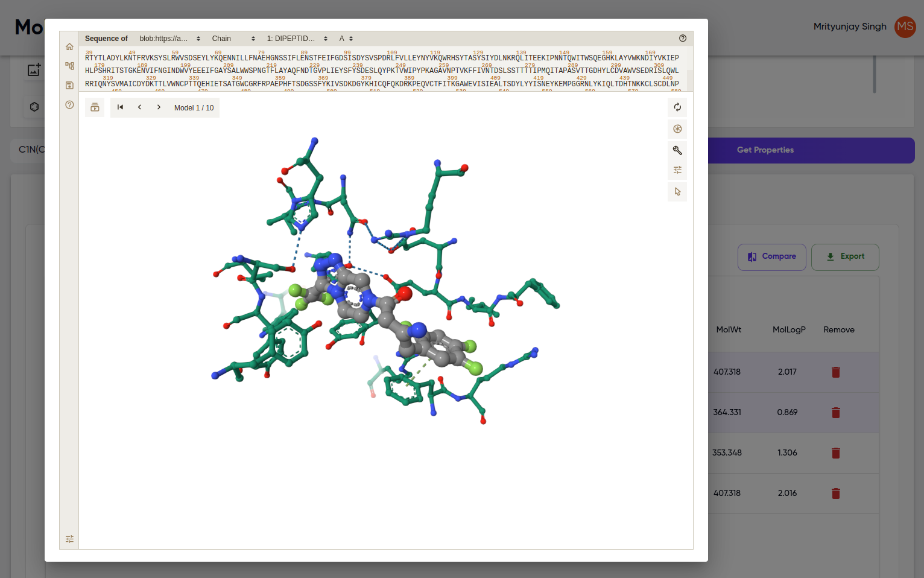Click the Mrityunjay Singh user name
Viewport: 924px width, 578px height.
coord(850,27)
